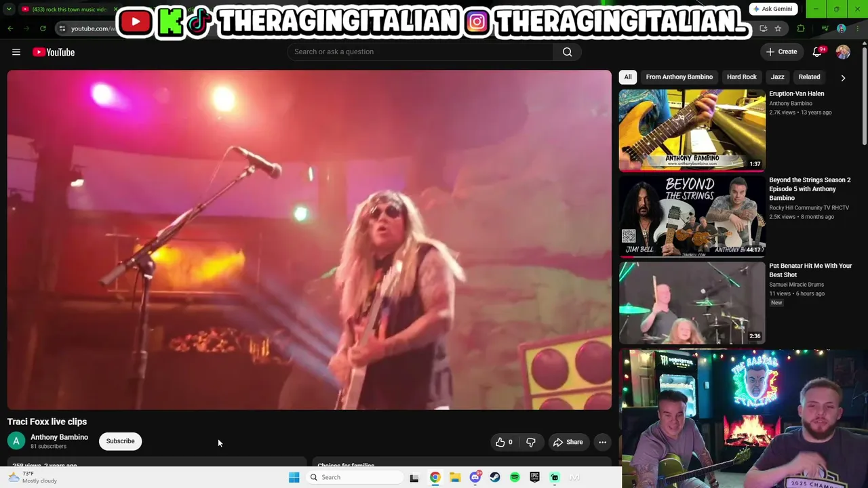The image size is (868, 488).
Task: Open the Eruption-Van Halen thumbnail
Action: [692, 130]
